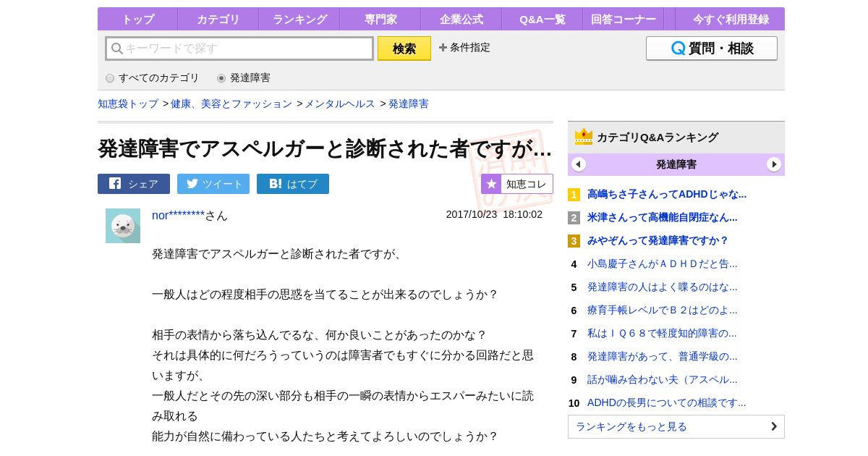Follow the 健康、美容とファッション breadcrumb
Image resolution: width=868 pixels, height=456 pixels.
tap(231, 104)
